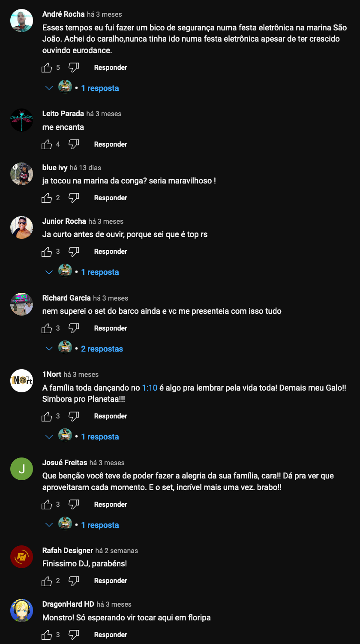The image size is (360, 644).
Task: Dislike André Rocha's comment
Action: tap(74, 67)
